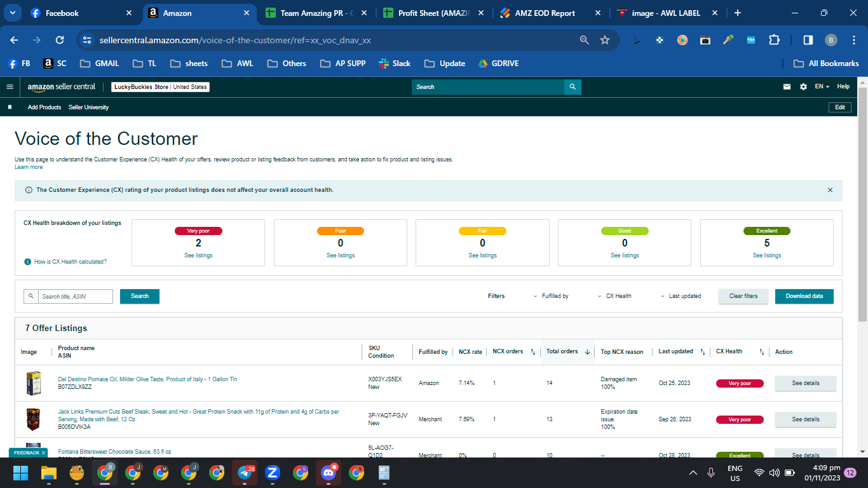Click the Learn more link
Image resolution: width=868 pixels, height=488 pixels.
tap(29, 167)
